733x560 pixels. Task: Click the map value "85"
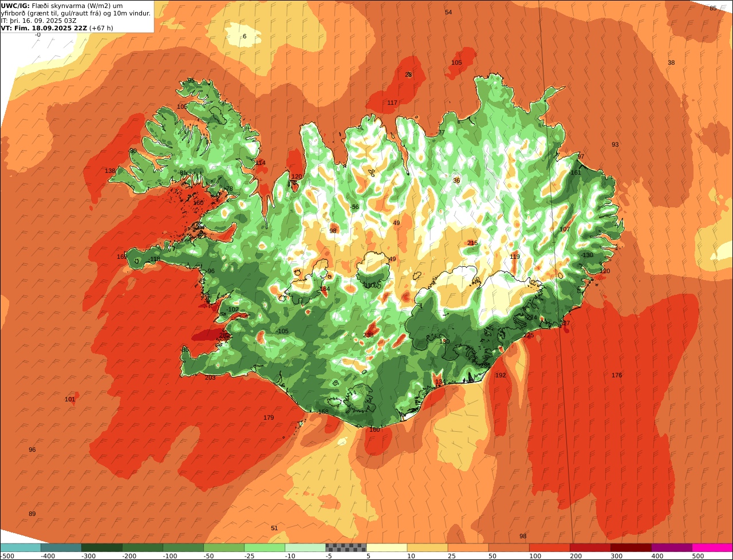click(x=713, y=9)
